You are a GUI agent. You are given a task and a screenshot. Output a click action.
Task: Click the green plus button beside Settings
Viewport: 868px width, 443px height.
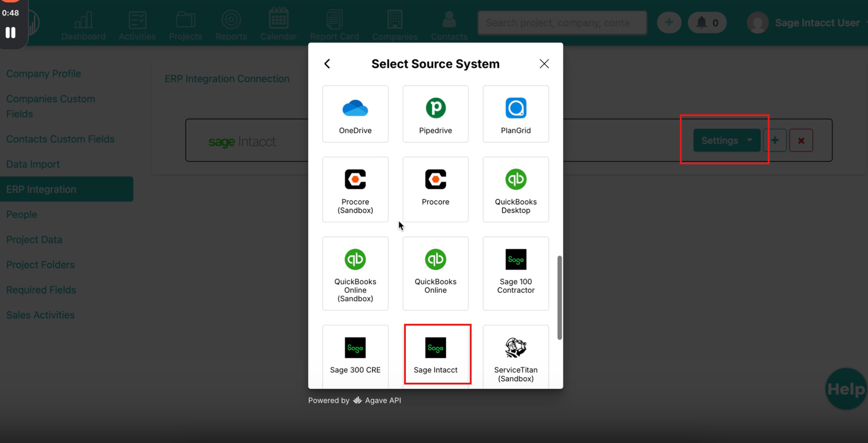coord(775,140)
